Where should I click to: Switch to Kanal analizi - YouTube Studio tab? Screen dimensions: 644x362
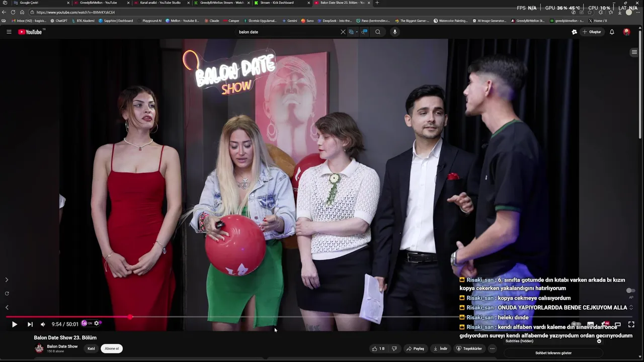160,3
